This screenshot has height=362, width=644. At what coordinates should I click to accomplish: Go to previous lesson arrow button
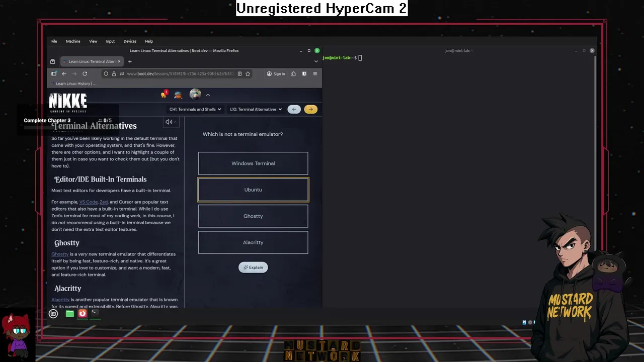[294, 109]
